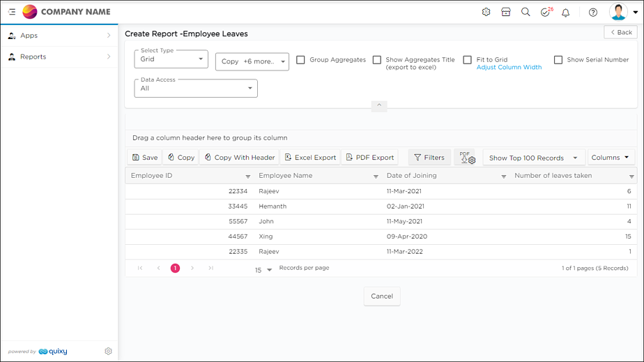Expand Apps in the sidebar
644x362 pixels.
[59, 36]
